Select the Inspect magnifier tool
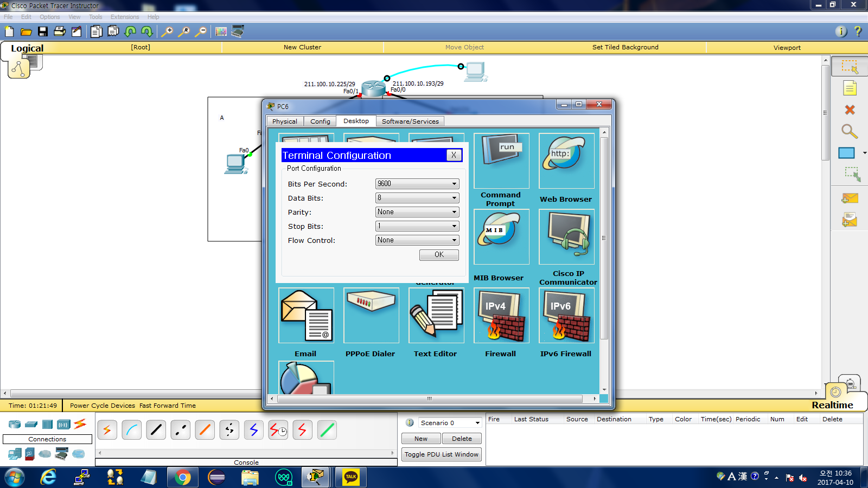 coord(850,131)
